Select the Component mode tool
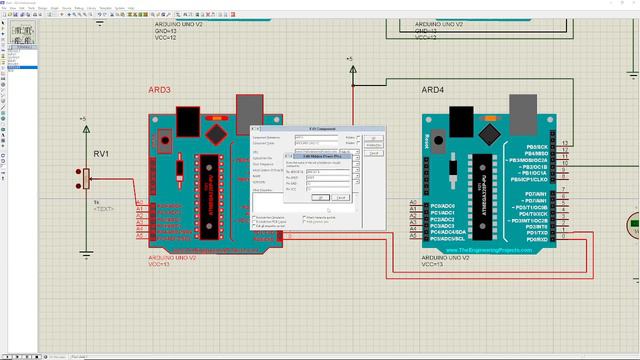 [x=3, y=28]
